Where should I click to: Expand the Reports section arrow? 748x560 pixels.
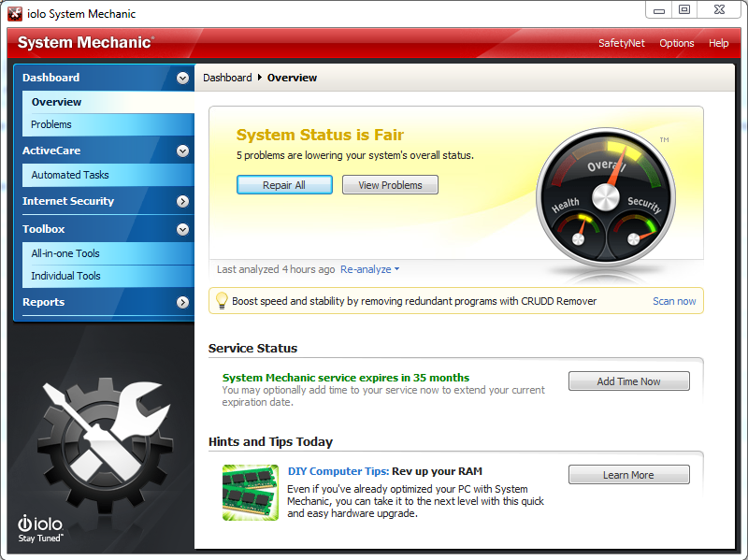click(x=182, y=302)
